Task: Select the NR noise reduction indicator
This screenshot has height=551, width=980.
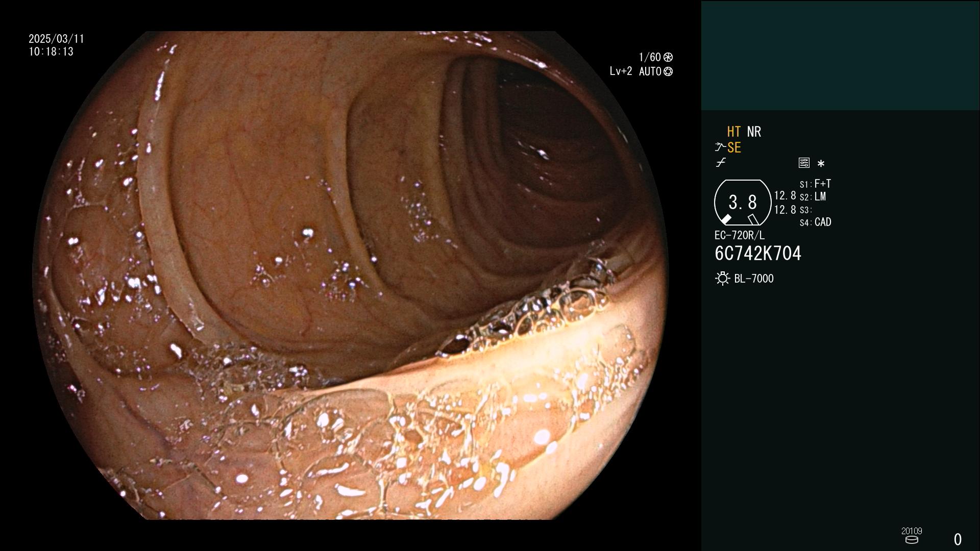Action: point(754,132)
